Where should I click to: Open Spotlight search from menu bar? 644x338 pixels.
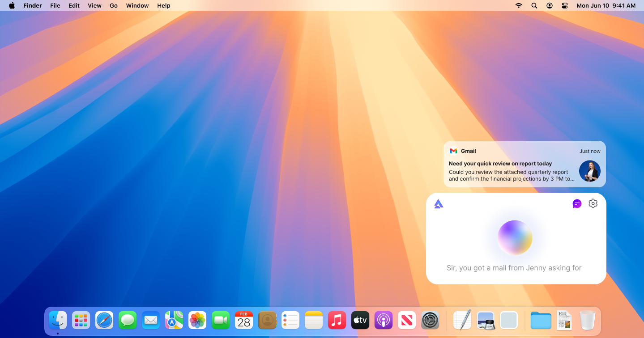pyautogui.click(x=534, y=5)
